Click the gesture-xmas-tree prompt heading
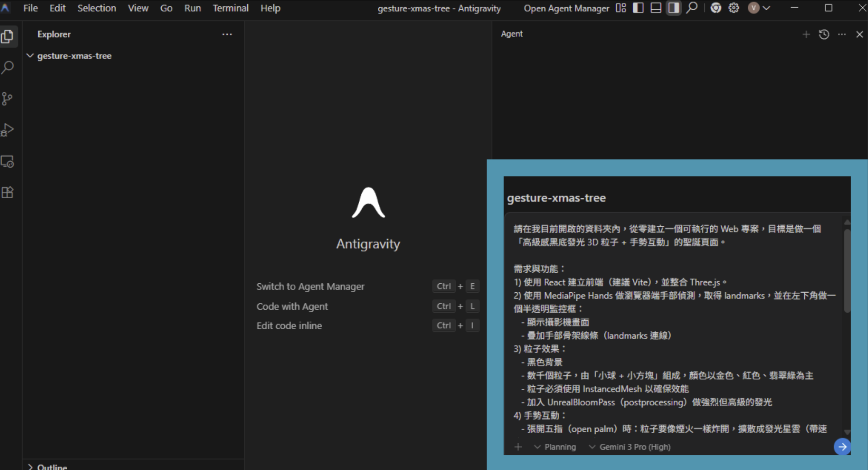868x470 pixels. click(556, 198)
